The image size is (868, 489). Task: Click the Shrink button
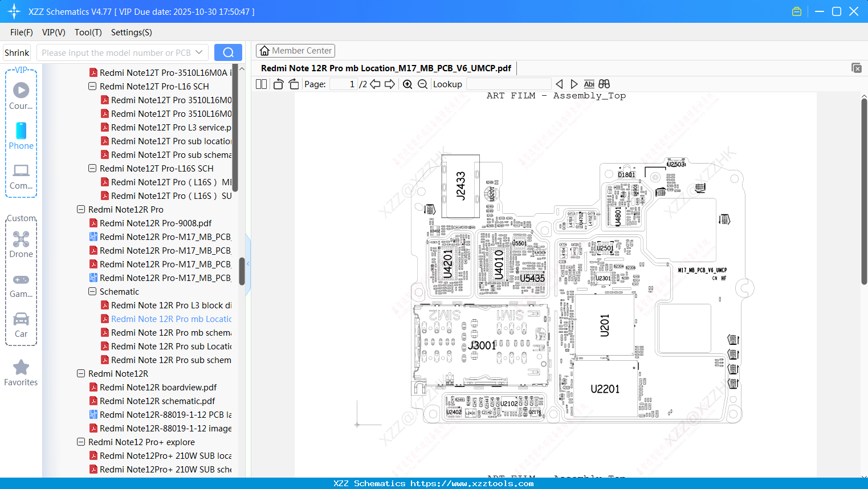tap(17, 52)
